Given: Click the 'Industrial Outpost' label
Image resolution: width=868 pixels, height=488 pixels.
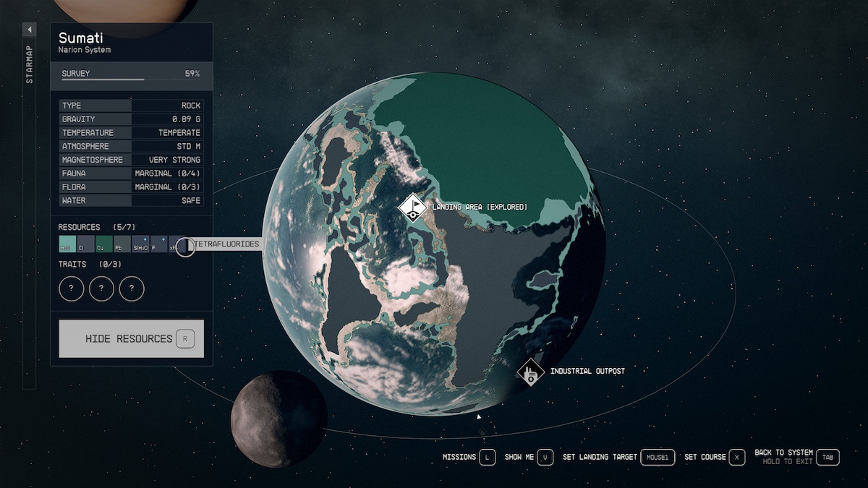Looking at the screenshot, I should pyautogui.click(x=587, y=372).
